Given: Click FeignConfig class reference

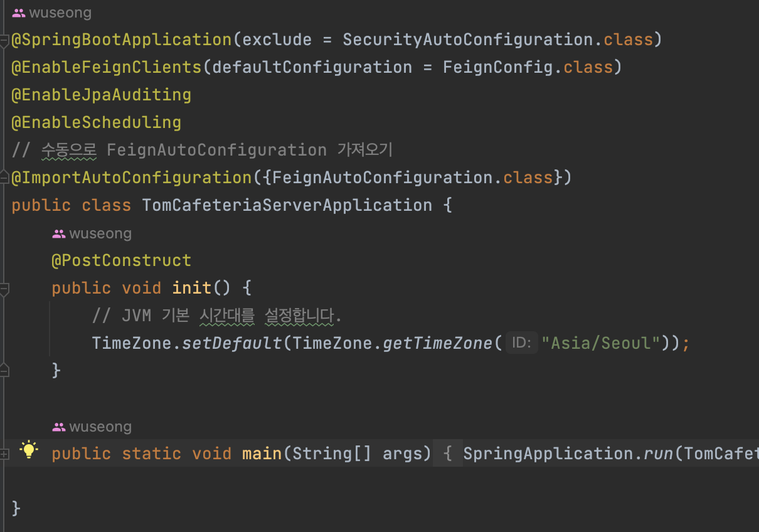Looking at the screenshot, I should [499, 67].
